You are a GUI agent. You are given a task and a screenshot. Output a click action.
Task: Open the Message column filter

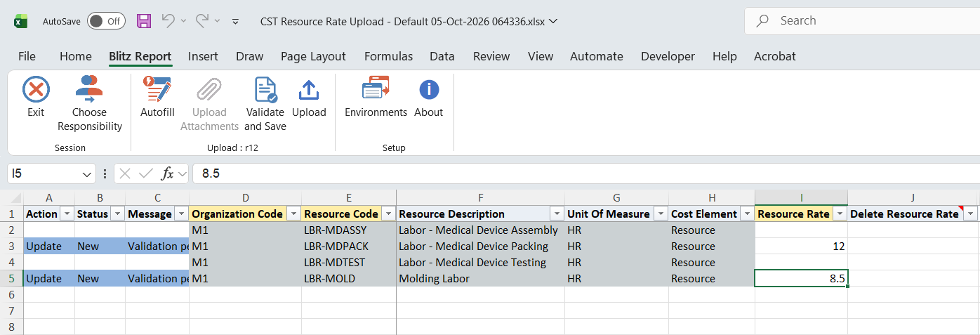[x=181, y=214]
